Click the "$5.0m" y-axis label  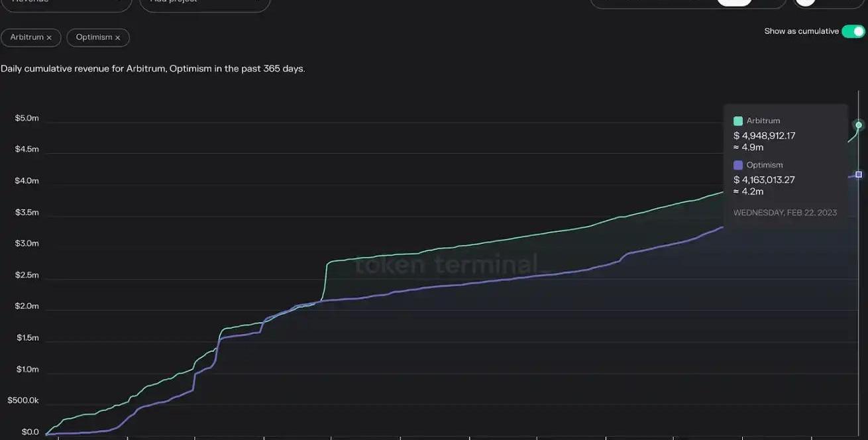click(27, 118)
